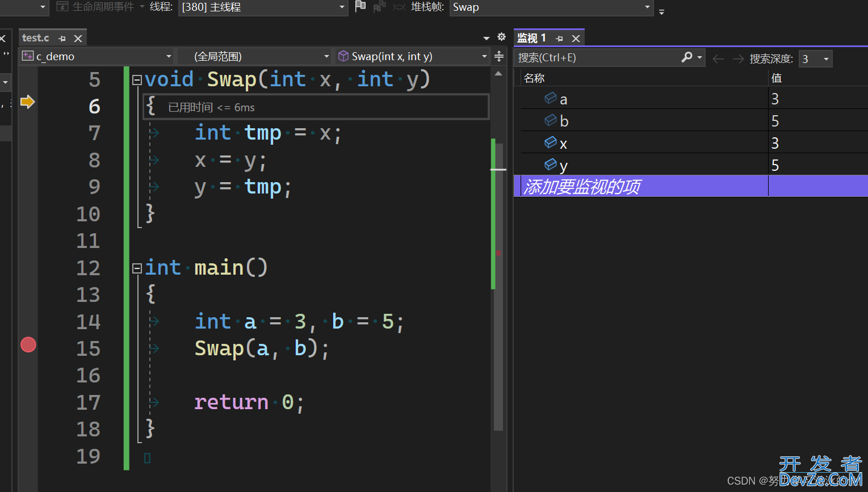Click the editor scroll up arrow

click(x=498, y=73)
